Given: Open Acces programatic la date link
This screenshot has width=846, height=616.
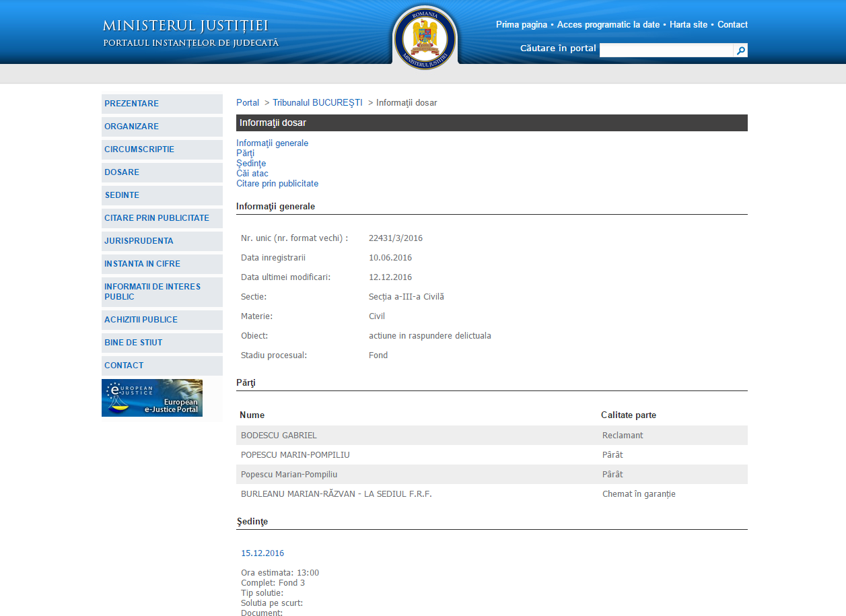Looking at the screenshot, I should [x=608, y=25].
